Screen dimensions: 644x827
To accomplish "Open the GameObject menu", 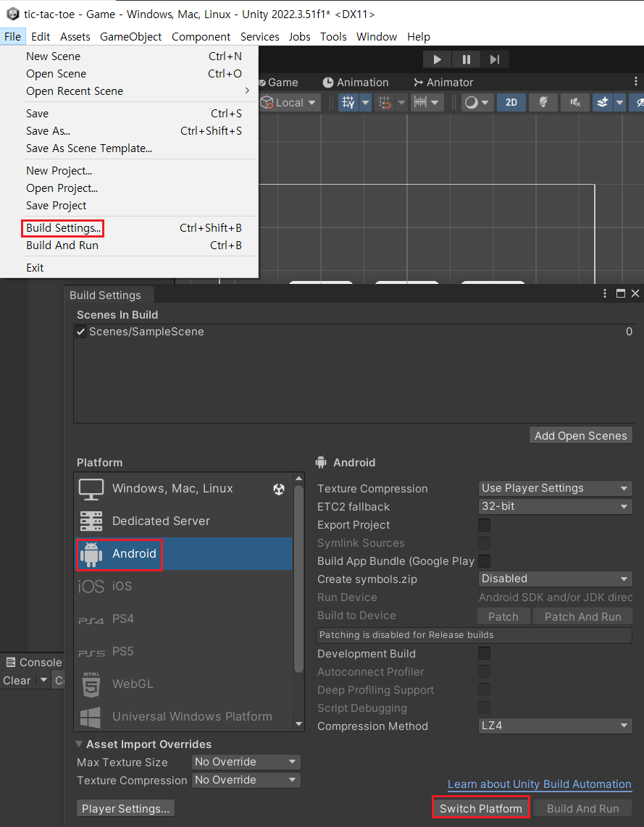I will (x=131, y=37).
